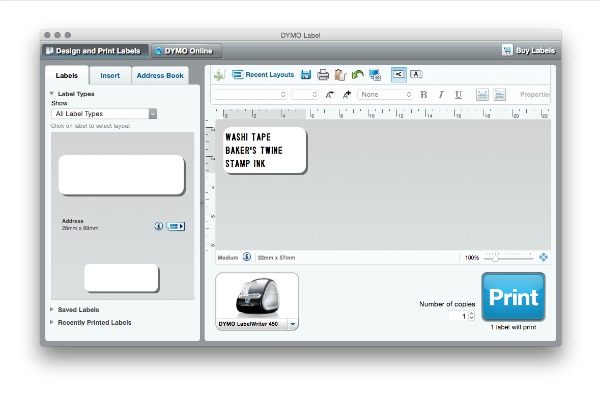
Task: Click the label text STAMP INK
Action: coord(245,164)
